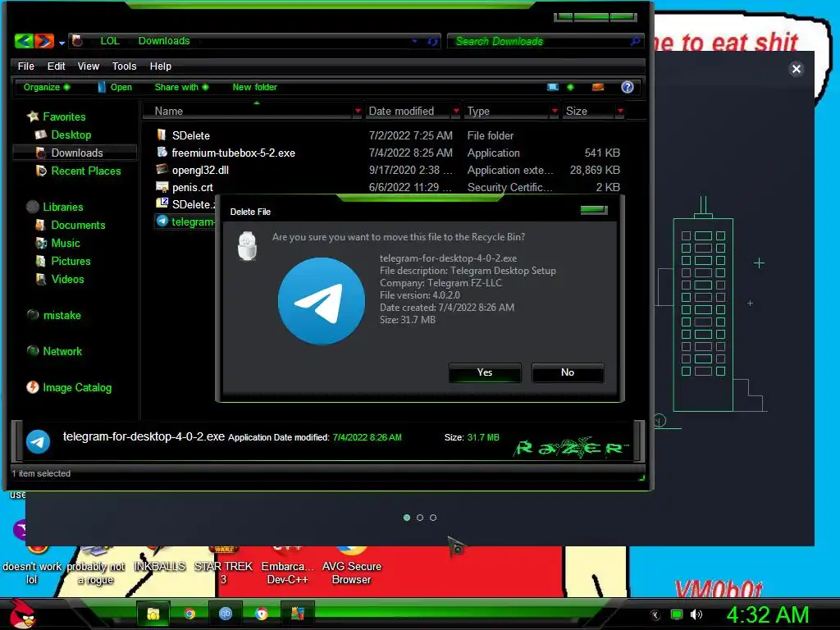Select the third carousel dot in the background window

[433, 518]
